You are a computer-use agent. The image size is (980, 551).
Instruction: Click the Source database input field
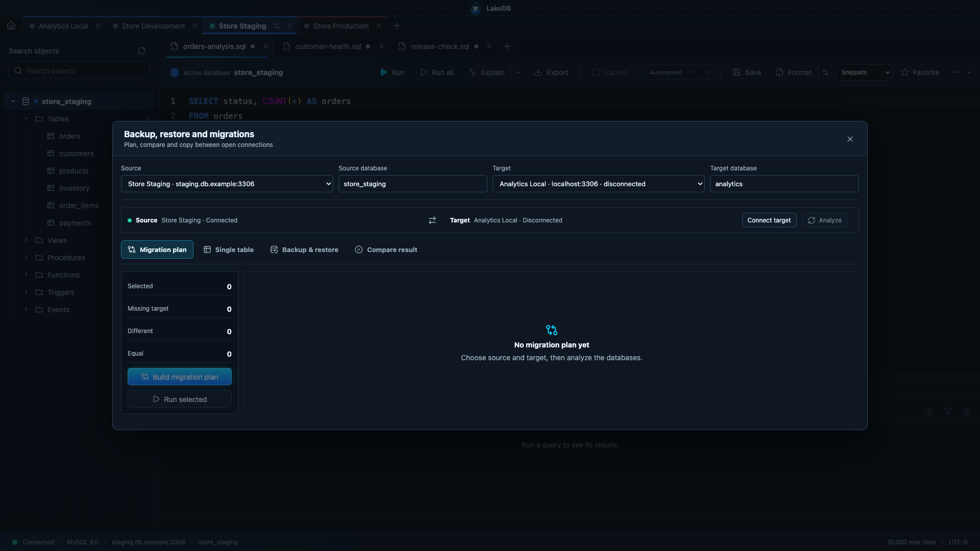[x=413, y=184]
